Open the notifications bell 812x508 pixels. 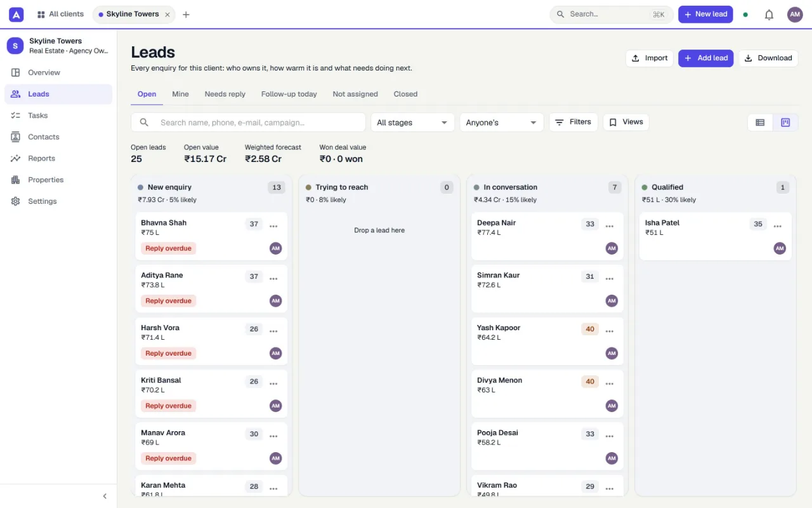769,15
